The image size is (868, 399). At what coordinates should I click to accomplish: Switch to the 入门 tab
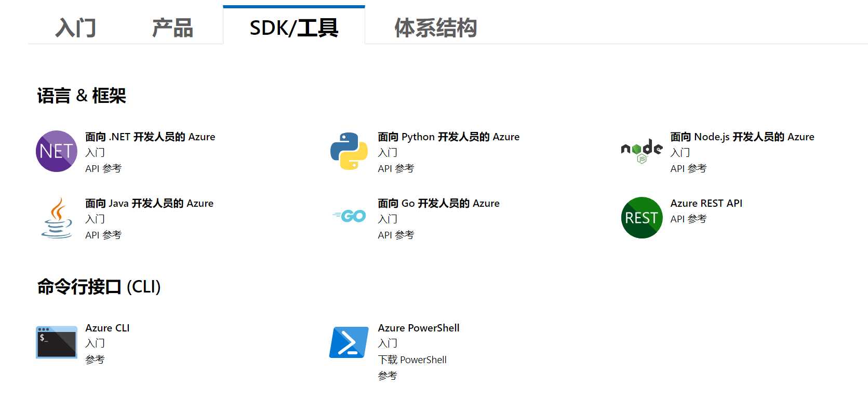coord(76,28)
